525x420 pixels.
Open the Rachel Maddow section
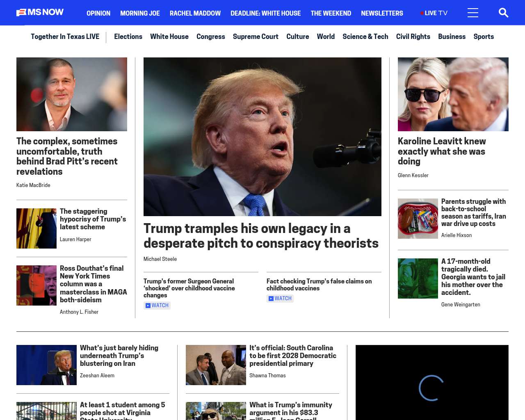[195, 13]
